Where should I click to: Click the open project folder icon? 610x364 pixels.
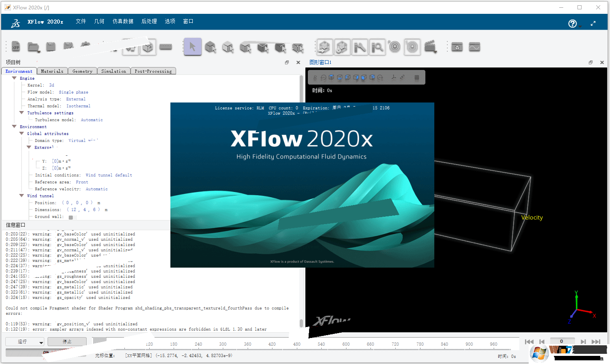pyautogui.click(x=33, y=47)
